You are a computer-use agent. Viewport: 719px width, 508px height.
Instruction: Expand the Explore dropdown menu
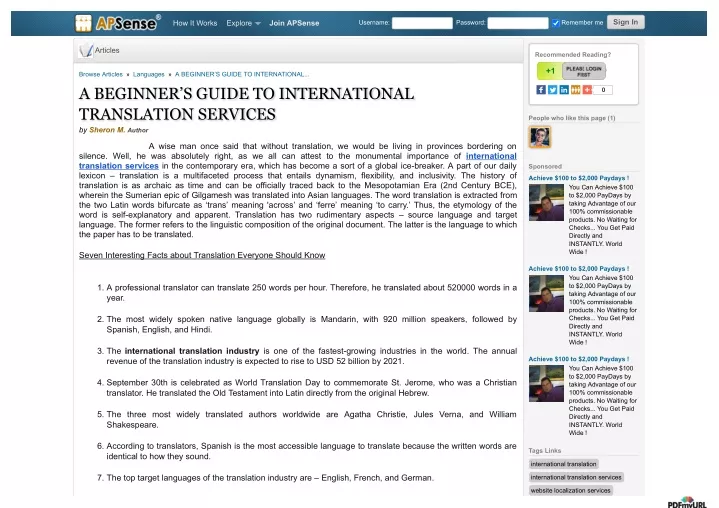(x=243, y=23)
